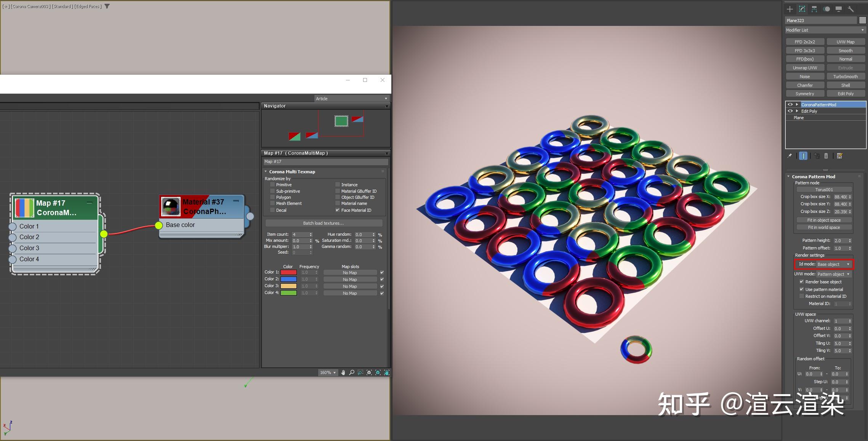Image resolution: width=868 pixels, height=441 pixels.
Task: Open the Color 1 red color swatch
Action: [x=288, y=272]
